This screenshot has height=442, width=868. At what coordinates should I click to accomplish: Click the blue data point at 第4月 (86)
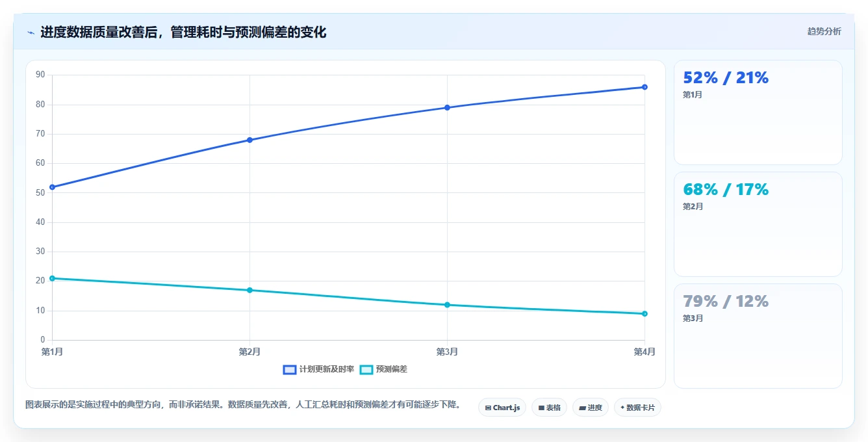click(x=645, y=87)
